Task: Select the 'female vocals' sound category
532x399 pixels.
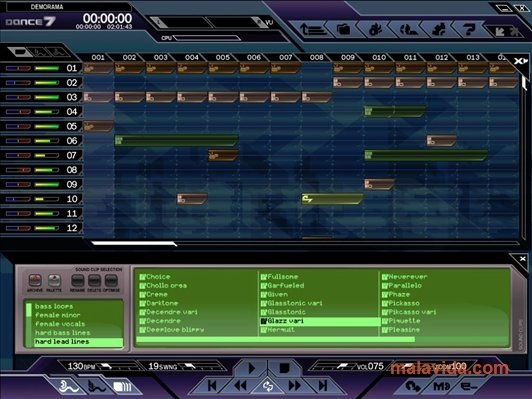Action: pos(60,324)
